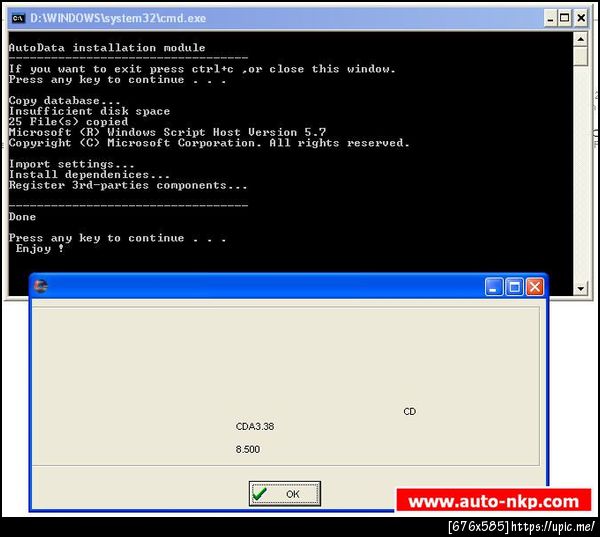This screenshot has width=600, height=537.
Task: Click the 'Copy database...' line
Action: pyautogui.click(x=64, y=101)
